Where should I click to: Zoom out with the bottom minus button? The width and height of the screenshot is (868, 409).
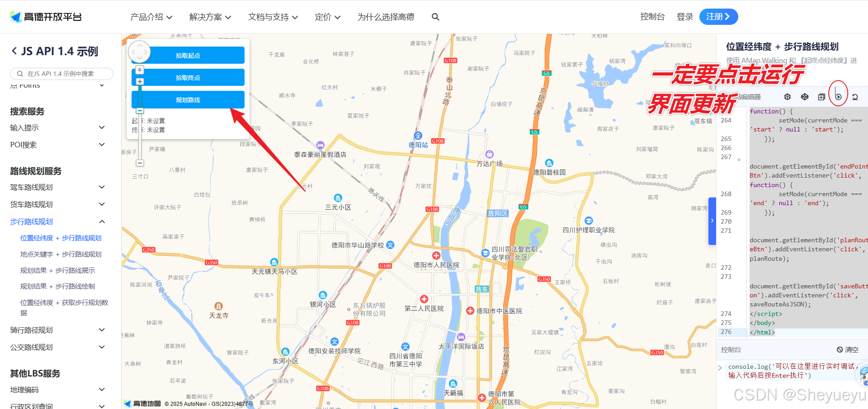tap(140, 163)
